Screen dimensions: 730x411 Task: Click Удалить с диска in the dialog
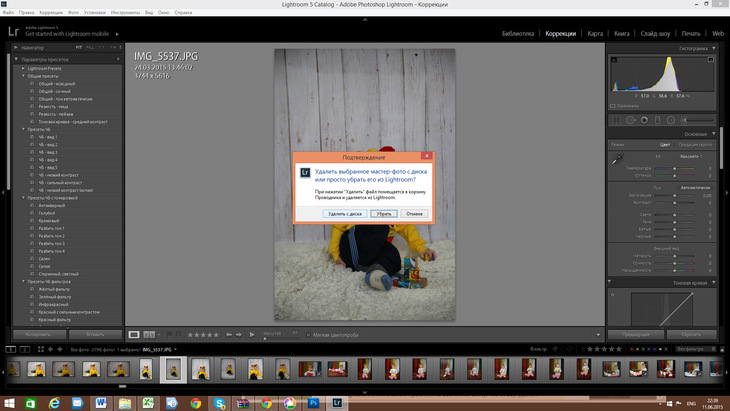(344, 213)
